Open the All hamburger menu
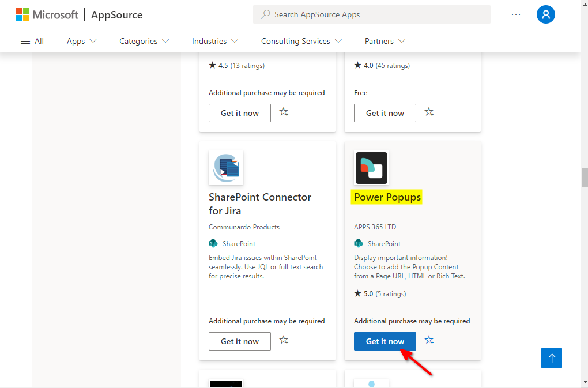Image resolution: width=588 pixels, height=388 pixels. coord(32,41)
